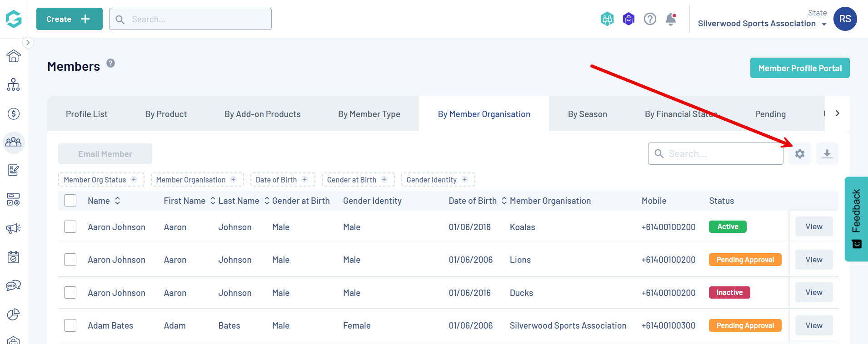The width and height of the screenshot is (868, 344).
Task: Open the notifications bell
Action: click(670, 19)
